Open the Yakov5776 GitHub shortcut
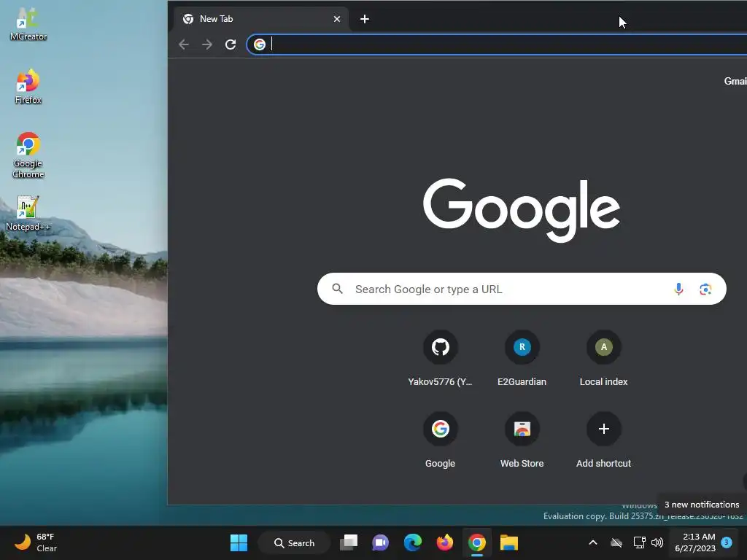Image resolution: width=747 pixels, height=560 pixels. tap(440, 359)
